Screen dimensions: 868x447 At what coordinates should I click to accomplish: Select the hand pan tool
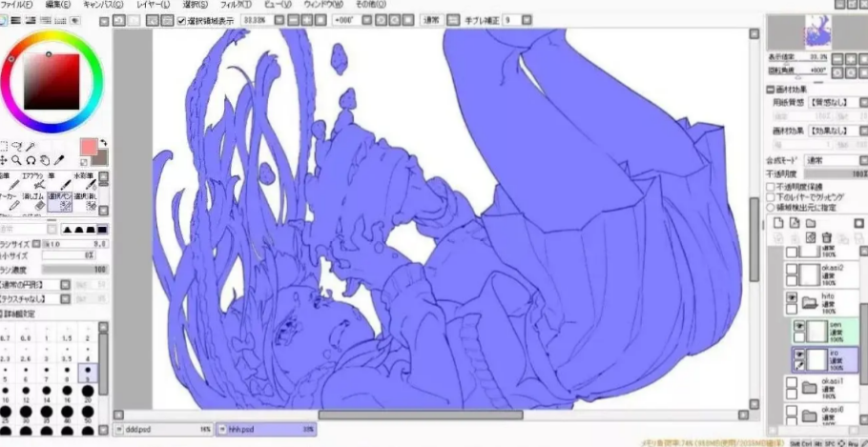pos(45,160)
